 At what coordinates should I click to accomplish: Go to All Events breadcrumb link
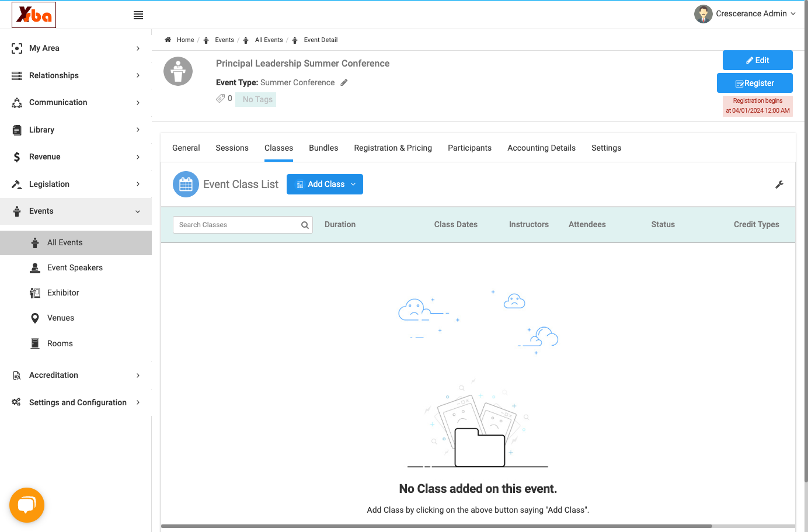click(269, 40)
